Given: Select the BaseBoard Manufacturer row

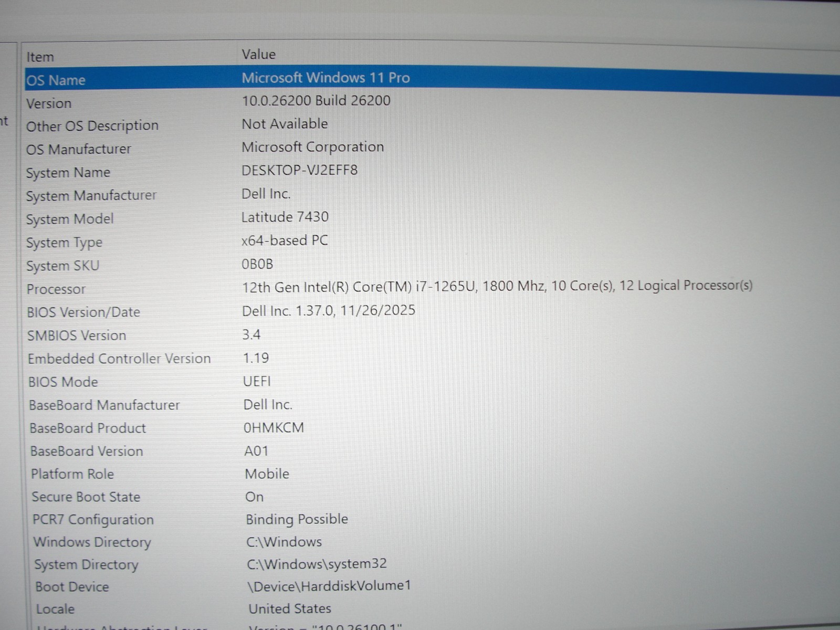Looking at the screenshot, I should [x=104, y=405].
